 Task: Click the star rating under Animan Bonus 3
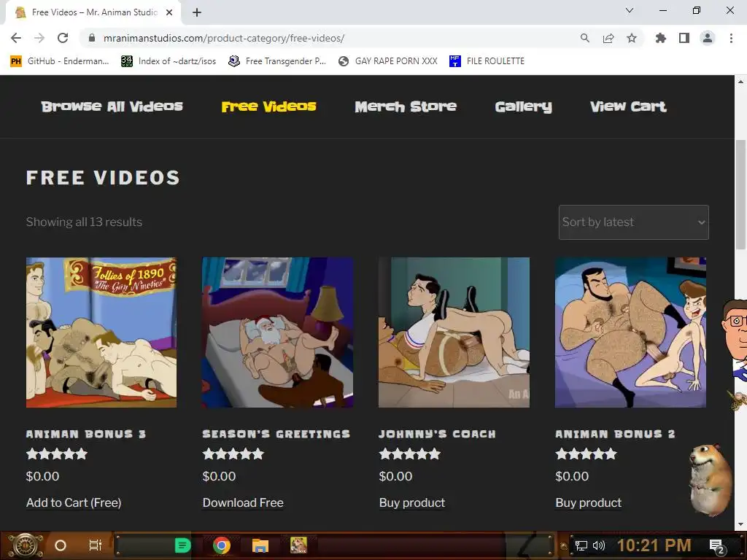click(57, 454)
